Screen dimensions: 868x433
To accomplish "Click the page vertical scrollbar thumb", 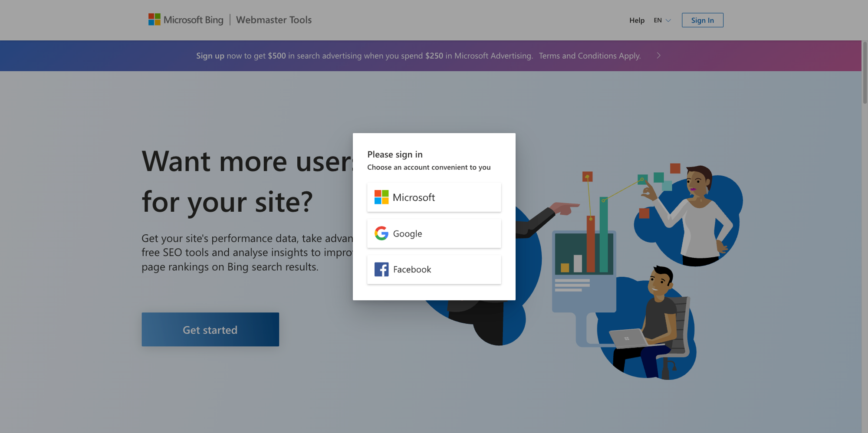I will tap(865, 72).
